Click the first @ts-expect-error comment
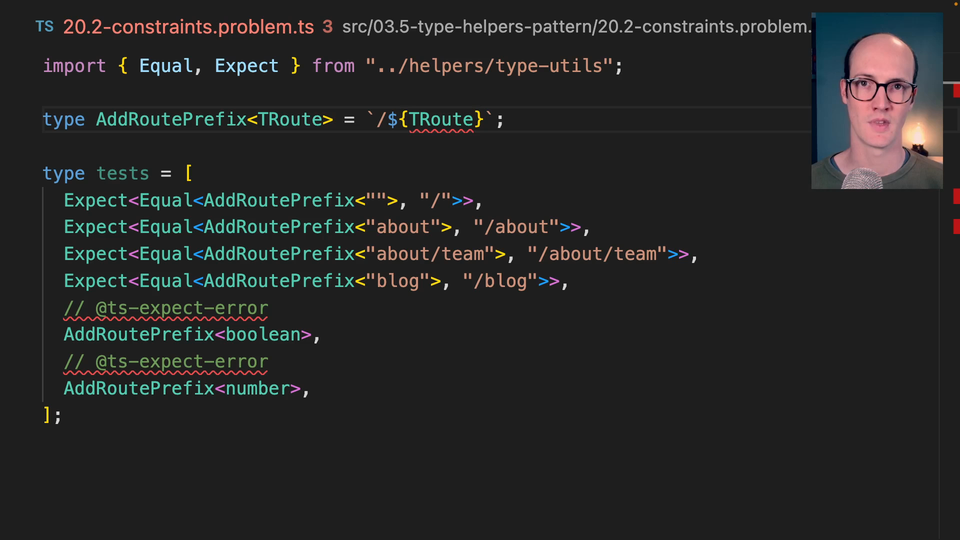The image size is (960, 540). point(166,308)
